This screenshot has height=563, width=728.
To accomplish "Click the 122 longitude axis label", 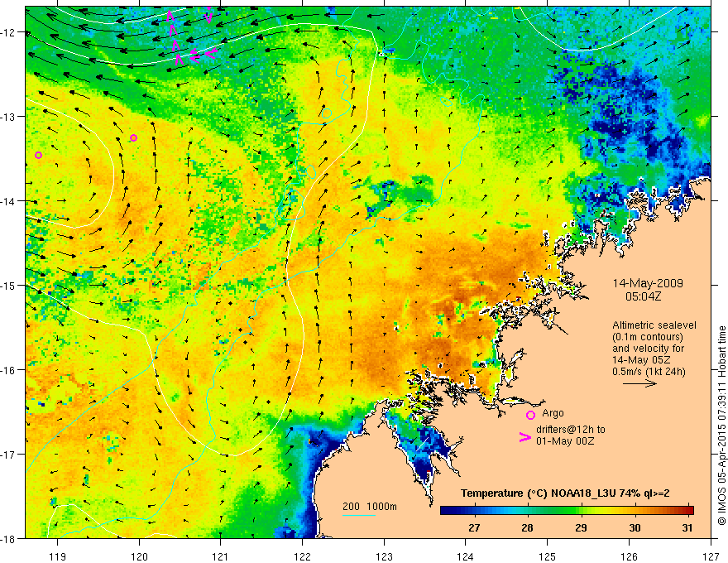I will point(302,556).
